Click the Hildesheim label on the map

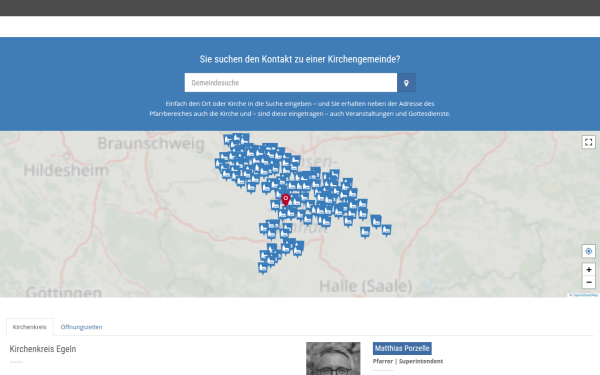click(66, 170)
